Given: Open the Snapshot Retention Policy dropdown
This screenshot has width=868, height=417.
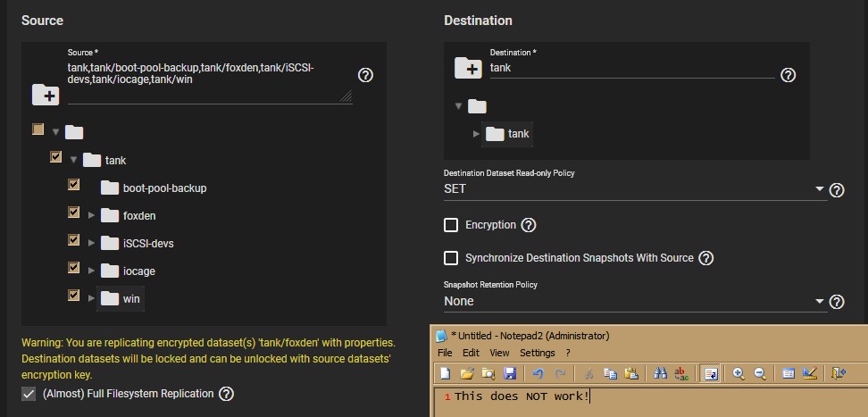Looking at the screenshot, I should [x=634, y=302].
